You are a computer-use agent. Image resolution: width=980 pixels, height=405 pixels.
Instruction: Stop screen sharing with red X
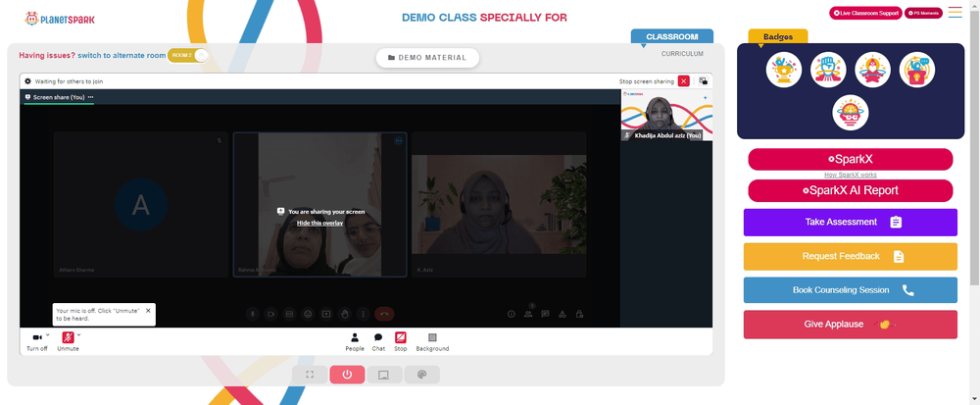[684, 81]
